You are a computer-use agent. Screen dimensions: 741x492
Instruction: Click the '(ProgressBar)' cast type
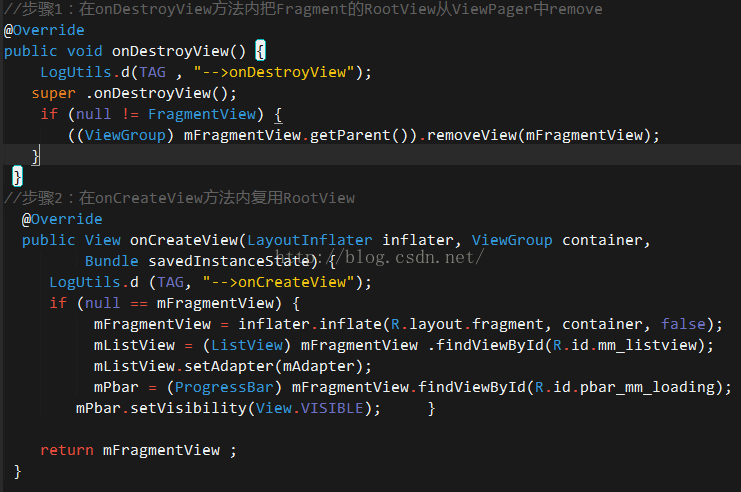224,388
